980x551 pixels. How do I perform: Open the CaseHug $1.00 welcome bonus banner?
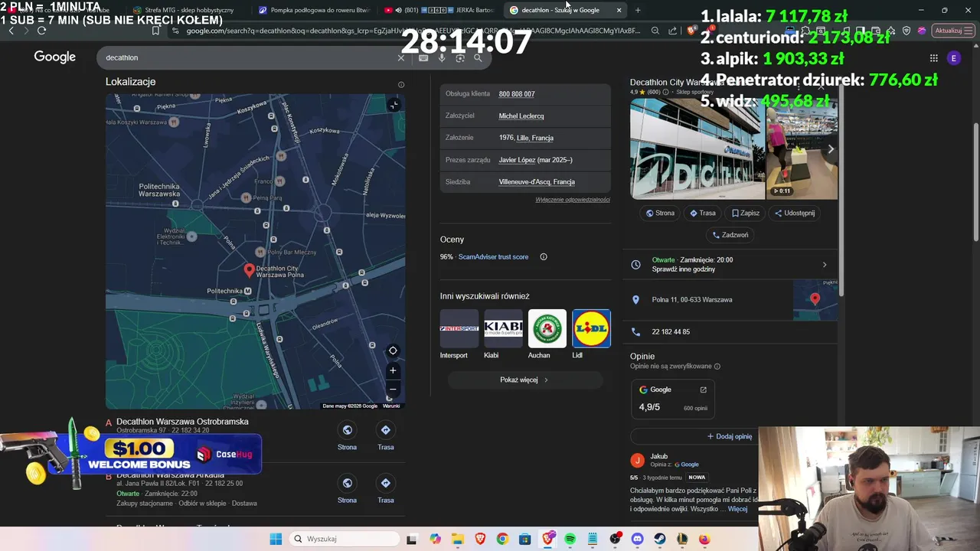(132, 453)
